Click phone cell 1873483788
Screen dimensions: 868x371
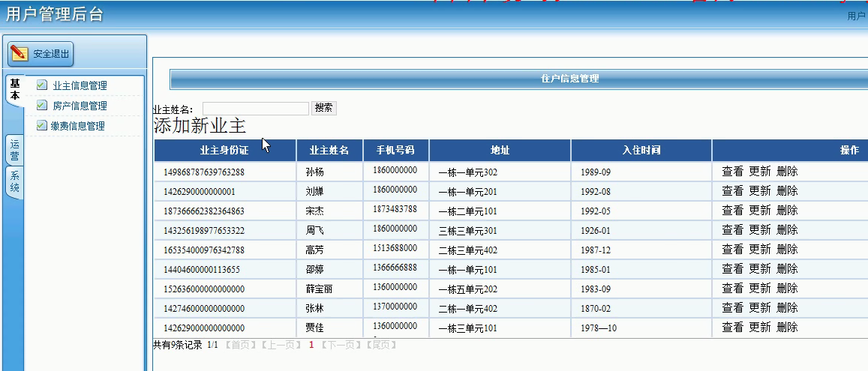tap(395, 208)
